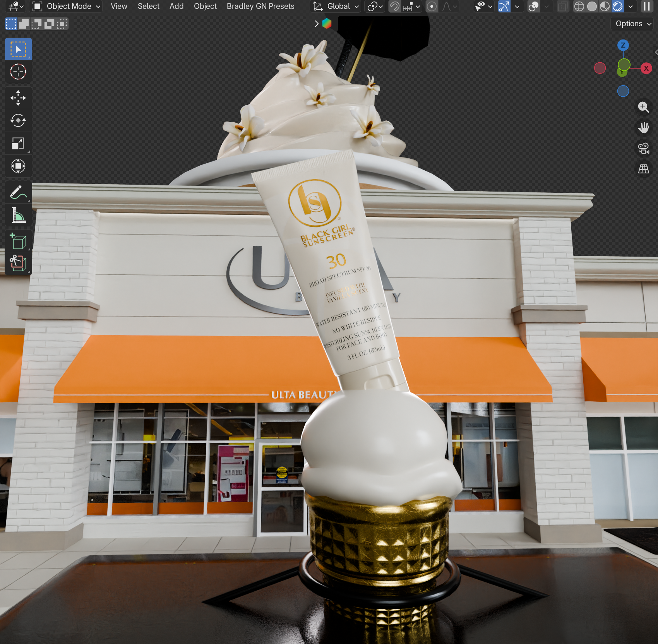Open the Add menu

coord(176,6)
